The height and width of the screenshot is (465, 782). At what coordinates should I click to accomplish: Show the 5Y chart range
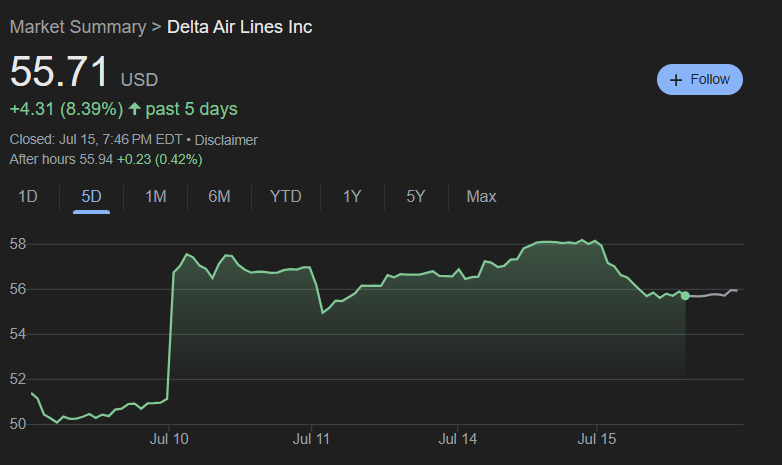pyautogui.click(x=416, y=196)
